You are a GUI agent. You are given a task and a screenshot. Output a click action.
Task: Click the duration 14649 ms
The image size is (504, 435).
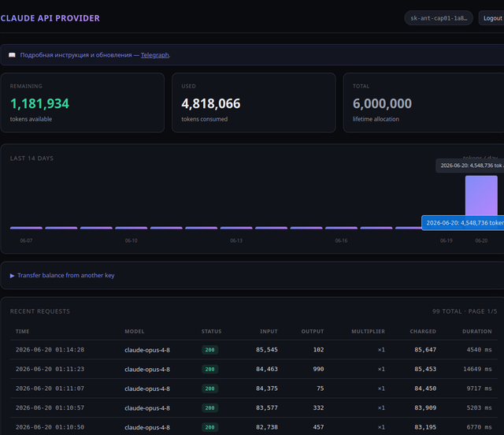[x=477, y=369]
